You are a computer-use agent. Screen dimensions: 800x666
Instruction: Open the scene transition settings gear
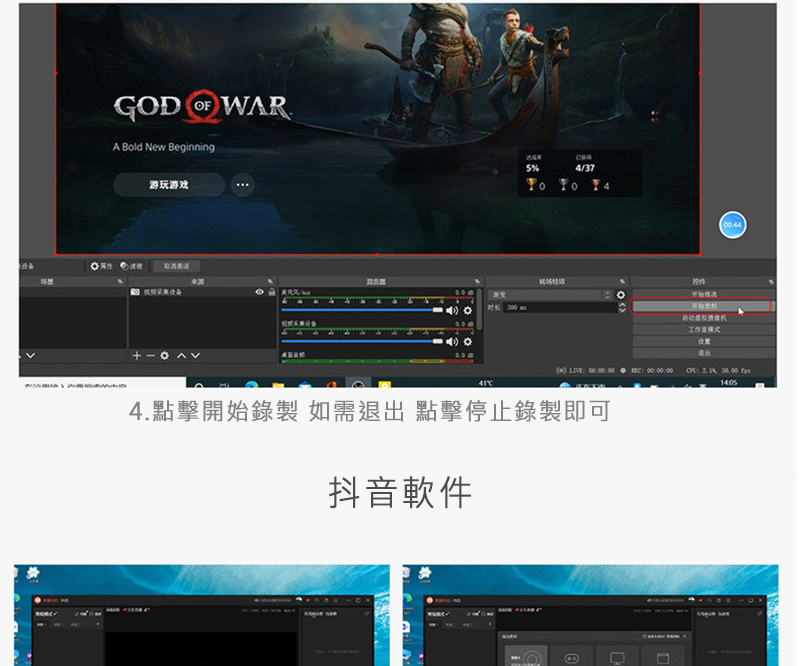[621, 295]
